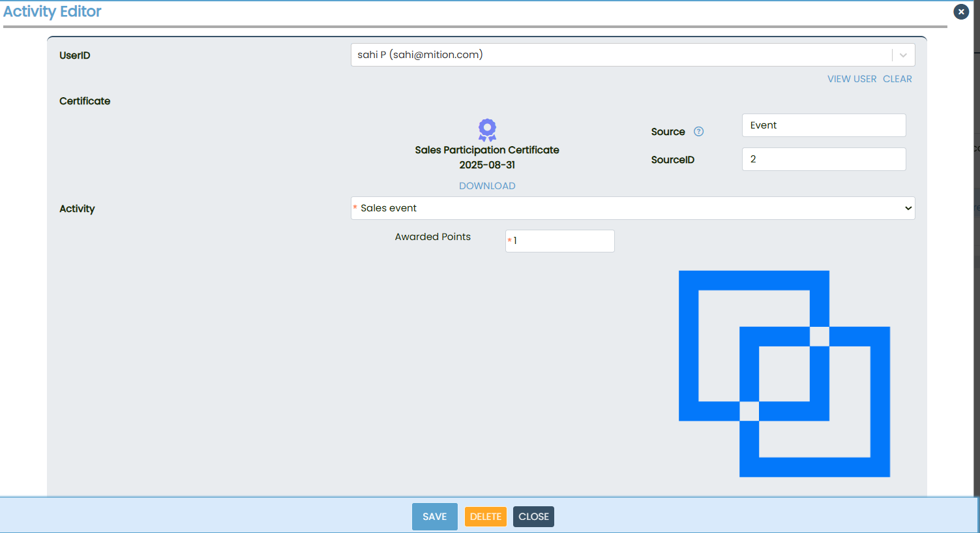
Task: Click the certificate ribbon badge icon
Action: pyautogui.click(x=487, y=130)
